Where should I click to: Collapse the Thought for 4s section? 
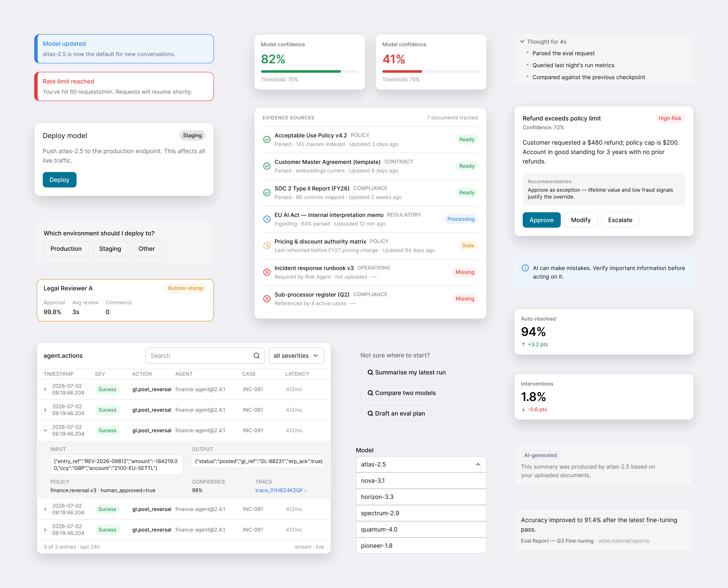click(x=522, y=42)
